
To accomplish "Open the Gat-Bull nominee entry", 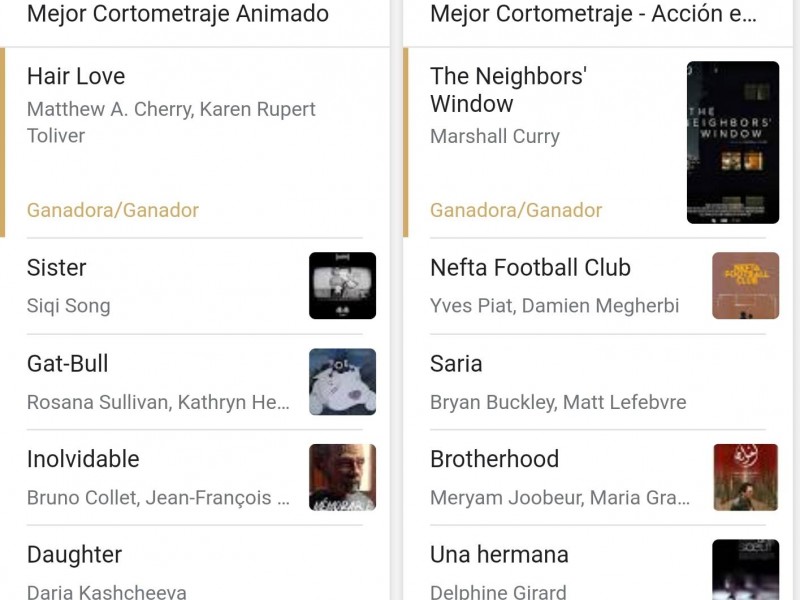I will 68,364.
